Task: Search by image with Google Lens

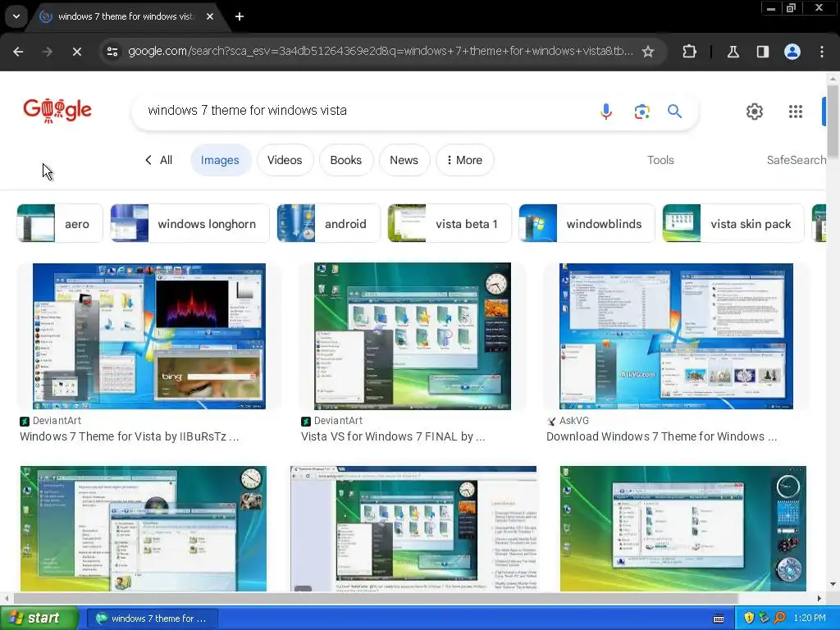Action: click(x=641, y=111)
